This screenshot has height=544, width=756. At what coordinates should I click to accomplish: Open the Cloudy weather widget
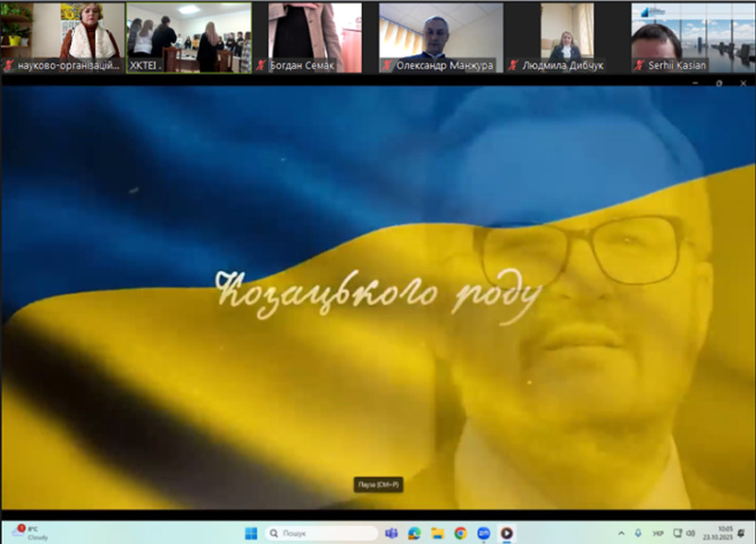click(28, 533)
